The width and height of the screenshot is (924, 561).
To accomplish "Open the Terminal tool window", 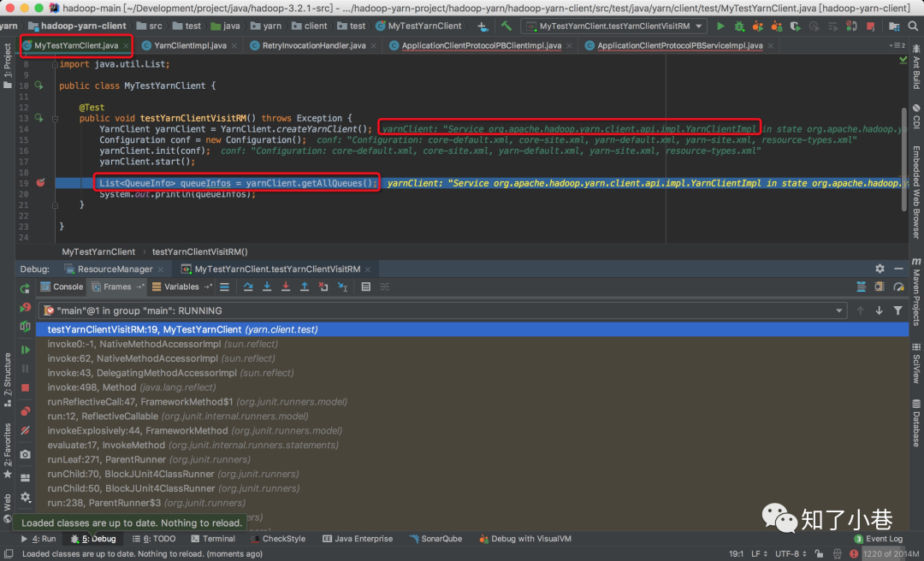I will pyautogui.click(x=213, y=539).
